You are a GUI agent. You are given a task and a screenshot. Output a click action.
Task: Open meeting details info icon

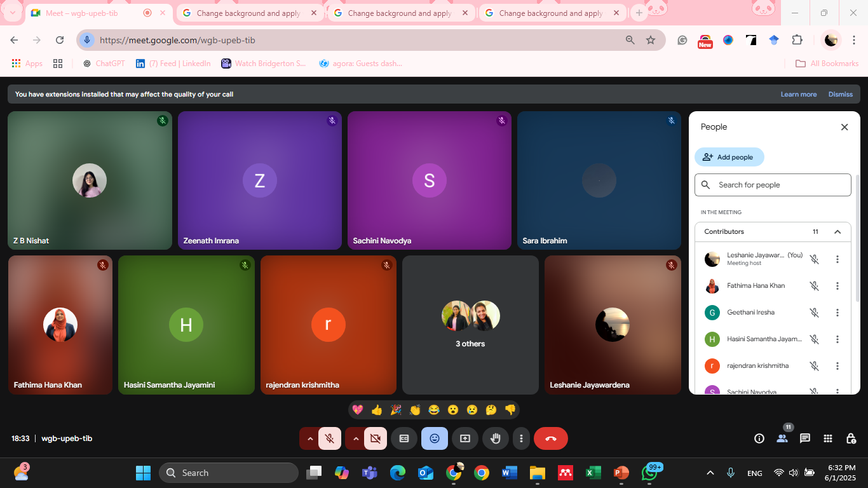[x=759, y=438]
